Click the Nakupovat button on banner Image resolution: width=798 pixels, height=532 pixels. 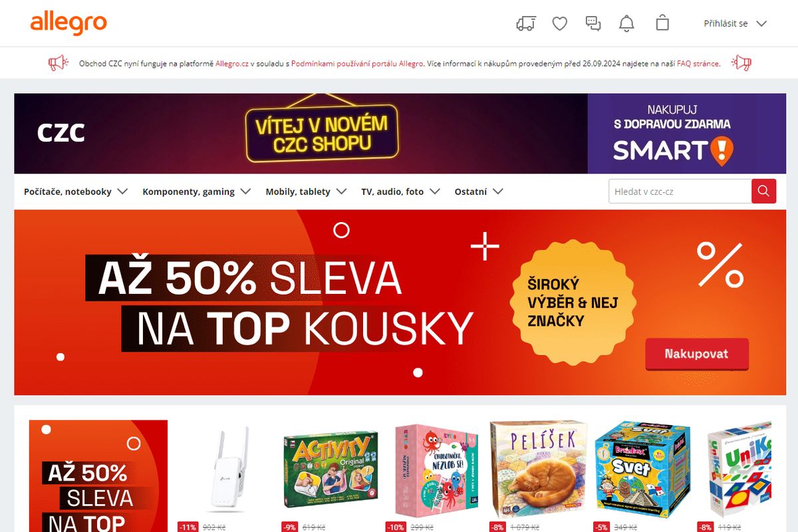pyautogui.click(x=696, y=354)
